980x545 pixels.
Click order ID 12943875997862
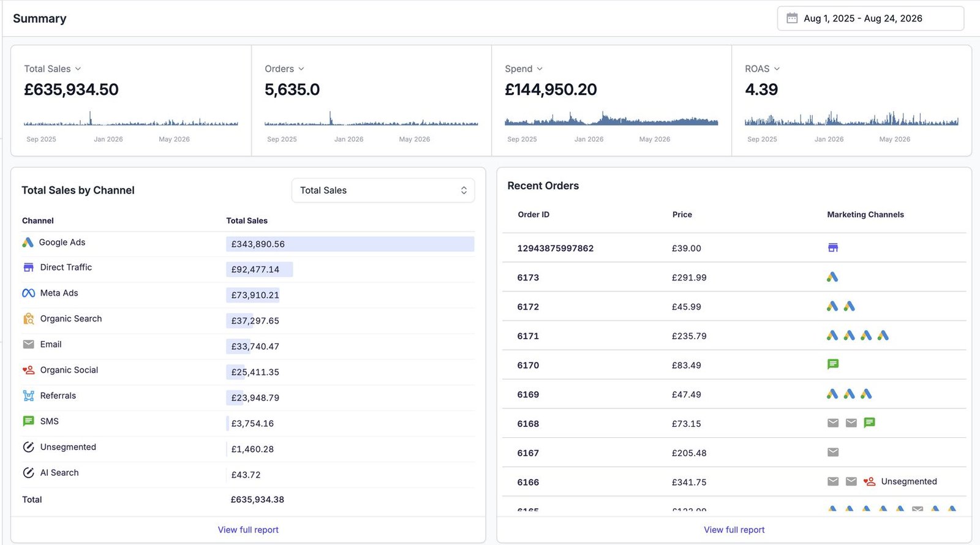click(556, 249)
